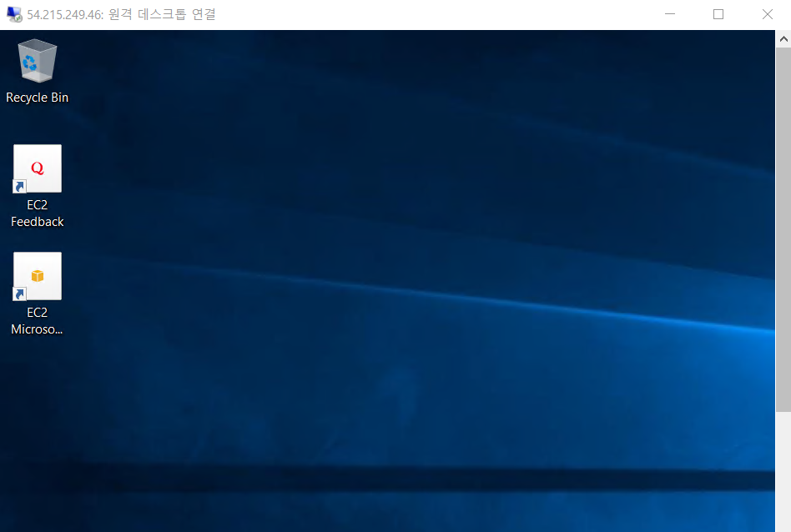This screenshot has height=532, width=791.
Task: Select the Recycle Bin desktop icon
Action: [38, 61]
